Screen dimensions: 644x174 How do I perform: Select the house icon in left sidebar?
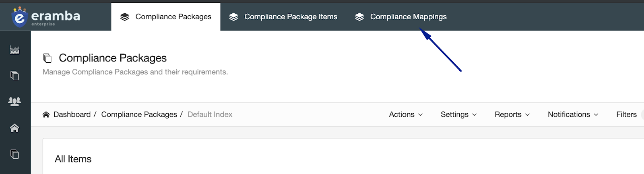14,128
